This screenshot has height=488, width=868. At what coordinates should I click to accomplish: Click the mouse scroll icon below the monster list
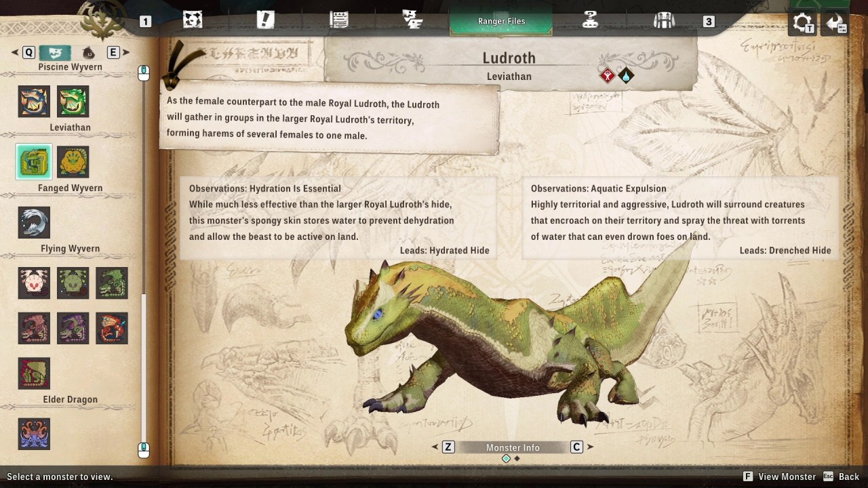143,449
